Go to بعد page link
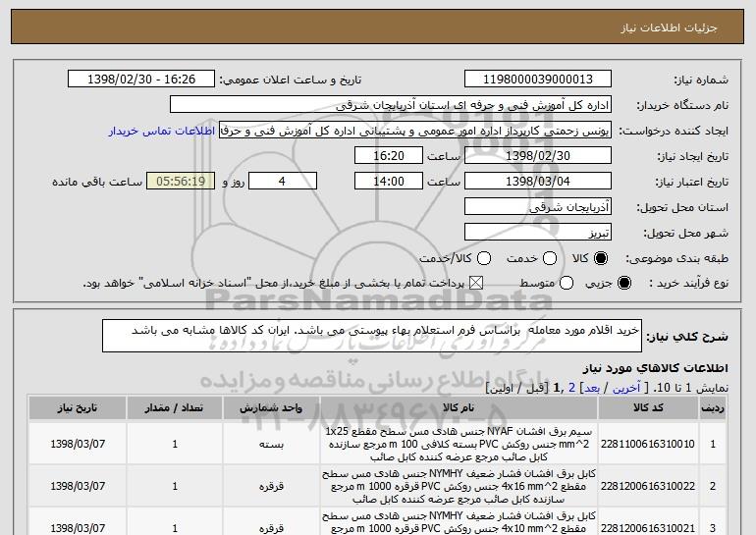756x535 pixels. (592, 388)
